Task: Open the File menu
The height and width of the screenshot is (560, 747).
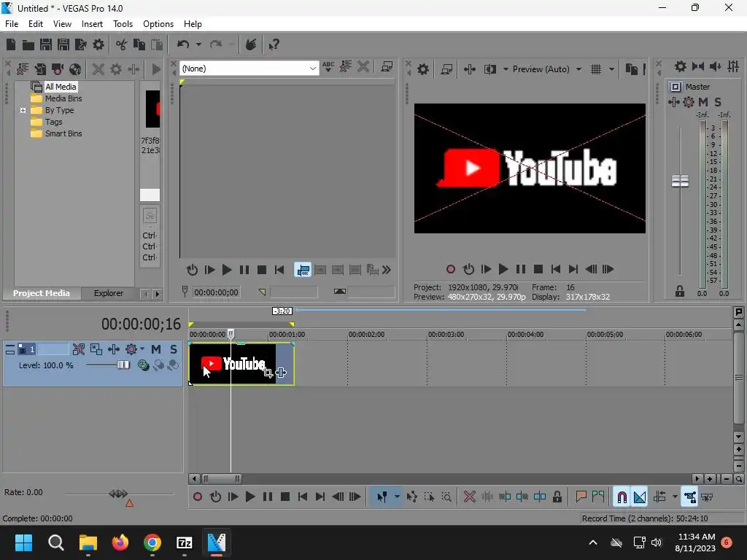Action: pos(12,24)
